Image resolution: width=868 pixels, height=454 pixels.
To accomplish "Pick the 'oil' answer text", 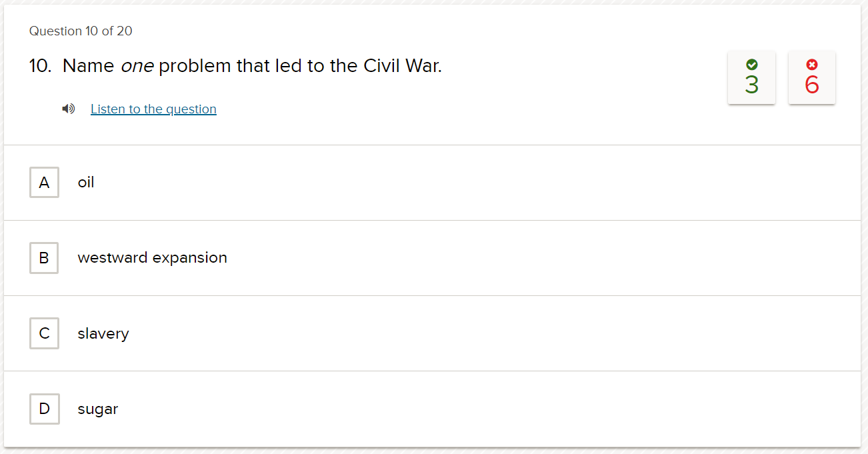I will (x=86, y=182).
